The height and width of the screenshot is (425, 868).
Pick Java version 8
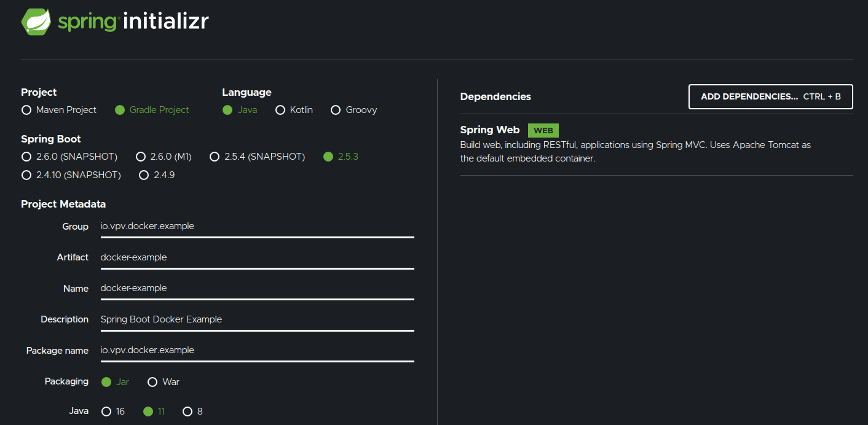192,411
